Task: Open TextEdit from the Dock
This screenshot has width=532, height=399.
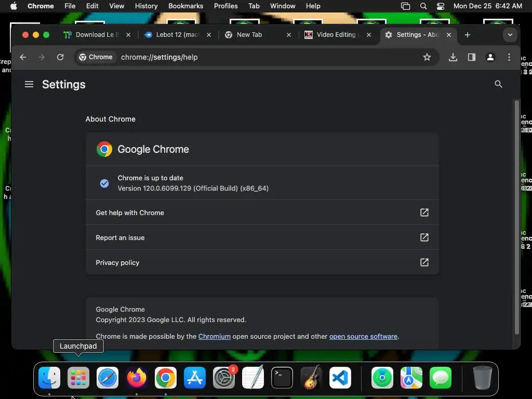Action: tap(253, 378)
